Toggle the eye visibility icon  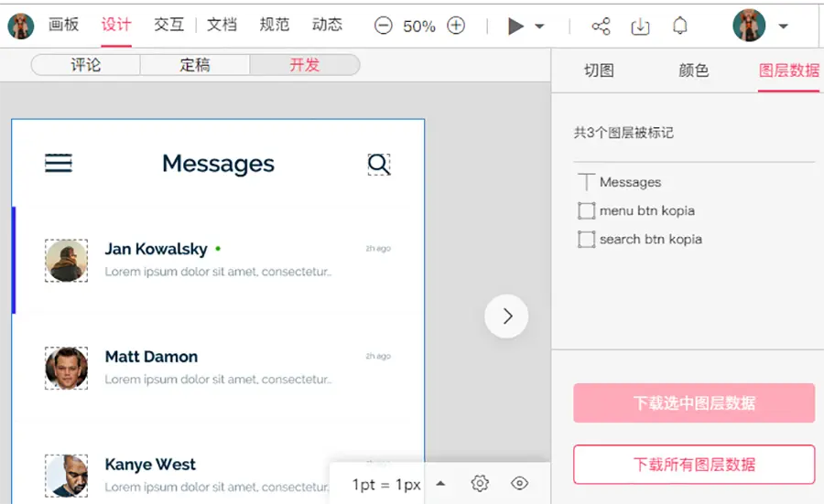[x=519, y=483]
